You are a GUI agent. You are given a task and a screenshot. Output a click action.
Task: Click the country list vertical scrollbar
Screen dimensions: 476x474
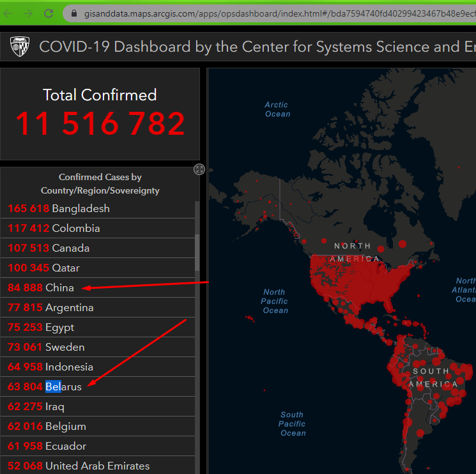coord(197,256)
